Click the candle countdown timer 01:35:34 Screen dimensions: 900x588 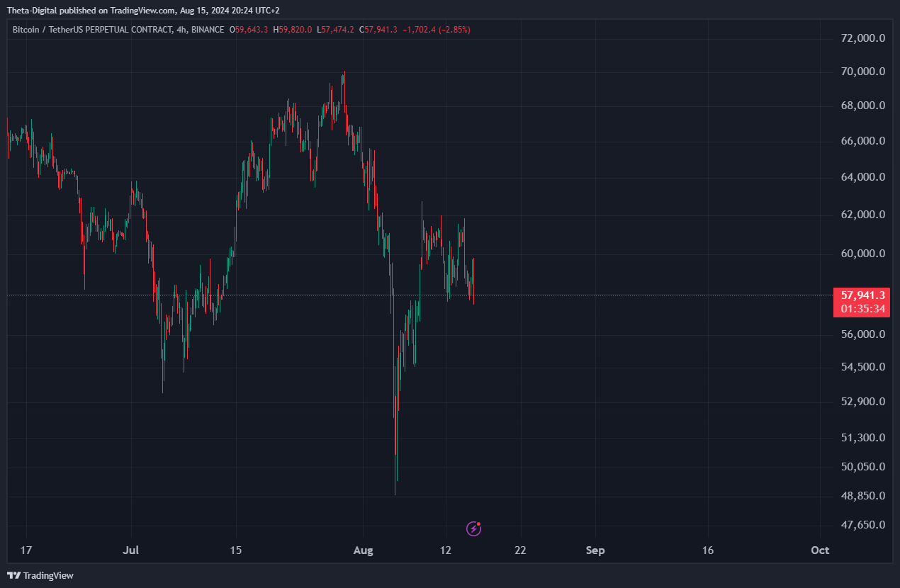[x=862, y=309]
